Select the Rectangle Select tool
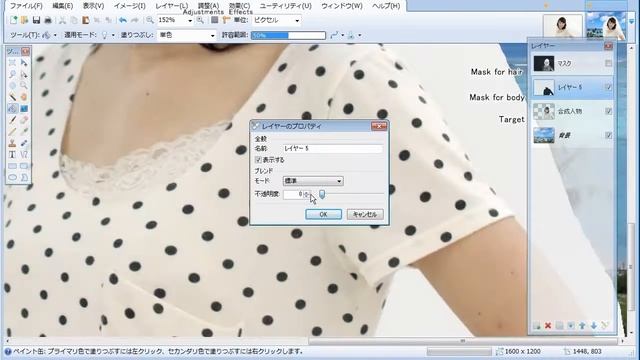The height and width of the screenshot is (360, 640). pos(12,63)
